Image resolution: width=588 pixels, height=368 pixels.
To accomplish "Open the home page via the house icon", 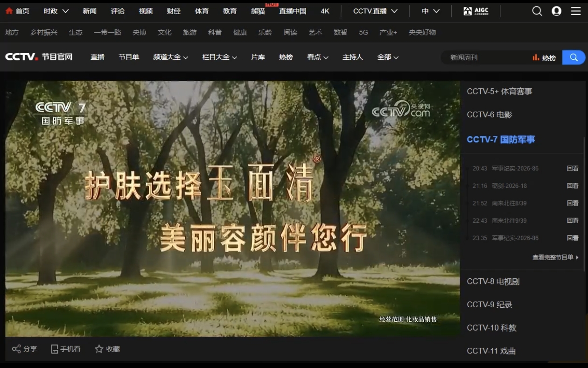I will pyautogui.click(x=9, y=11).
